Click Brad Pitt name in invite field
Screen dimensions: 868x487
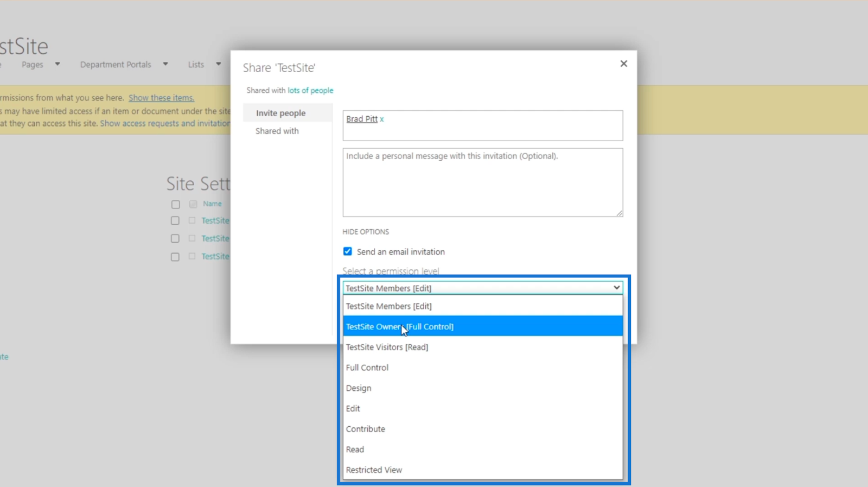pos(362,119)
